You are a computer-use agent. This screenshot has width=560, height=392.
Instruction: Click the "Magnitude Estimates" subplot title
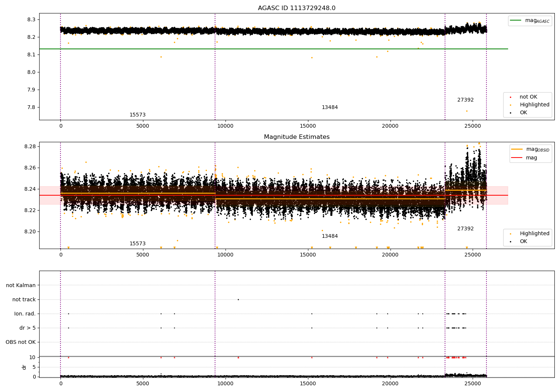point(296,137)
